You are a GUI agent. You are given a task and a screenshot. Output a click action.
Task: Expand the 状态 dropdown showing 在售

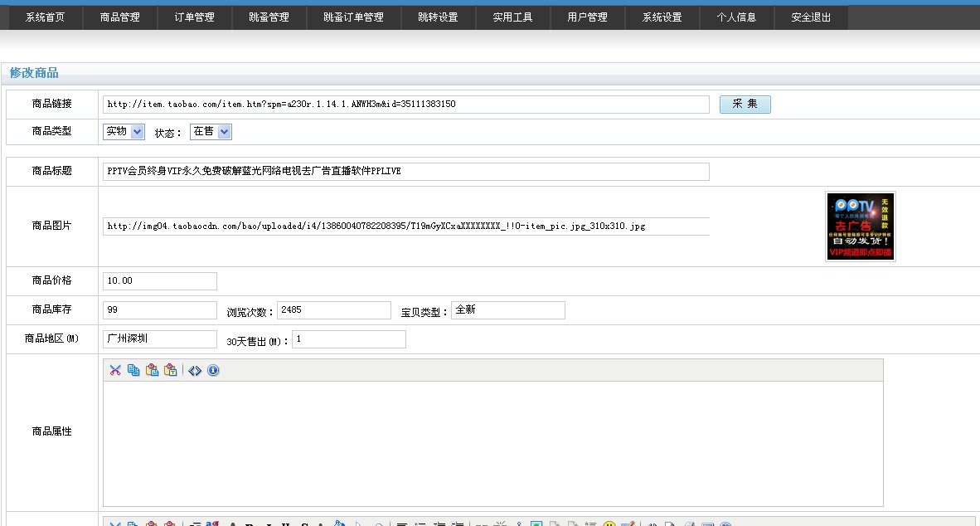click(211, 131)
